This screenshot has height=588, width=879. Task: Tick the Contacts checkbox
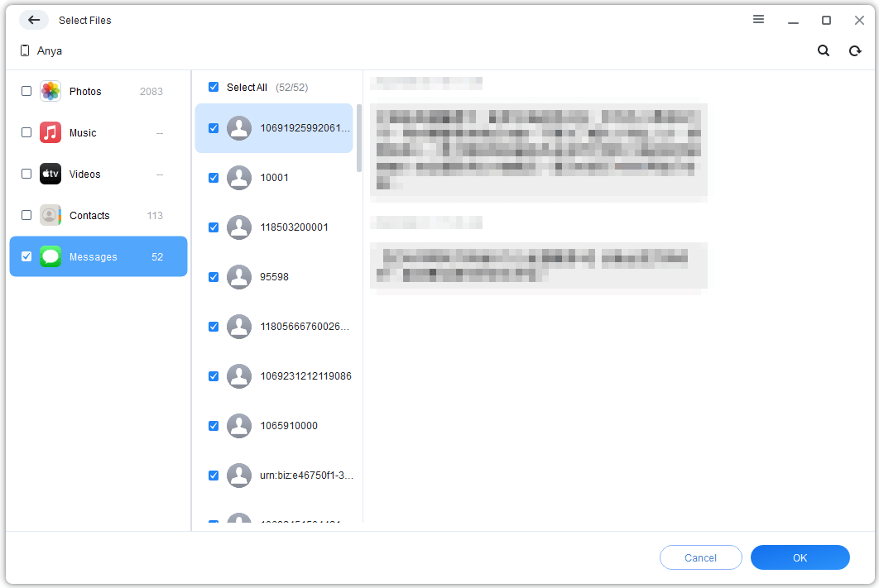(x=26, y=215)
